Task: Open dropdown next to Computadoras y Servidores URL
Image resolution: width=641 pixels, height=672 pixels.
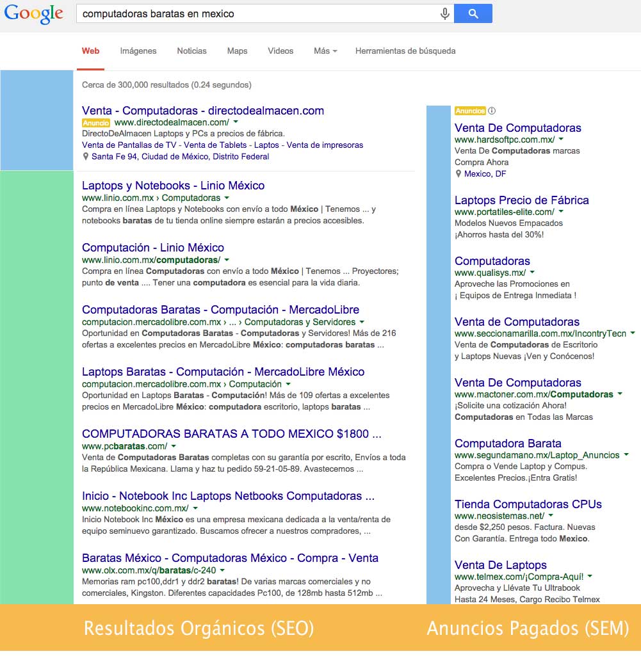Action: point(362,322)
